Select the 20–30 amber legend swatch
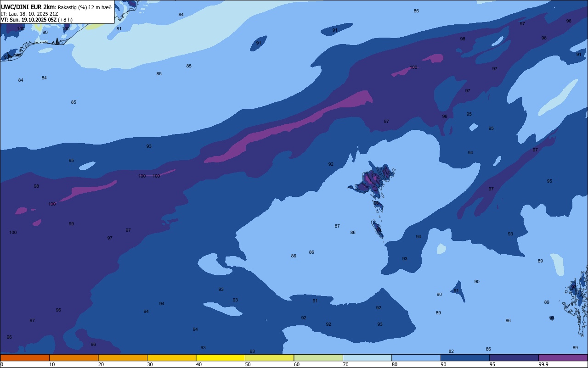The width and height of the screenshot is (588, 368). 123,358
